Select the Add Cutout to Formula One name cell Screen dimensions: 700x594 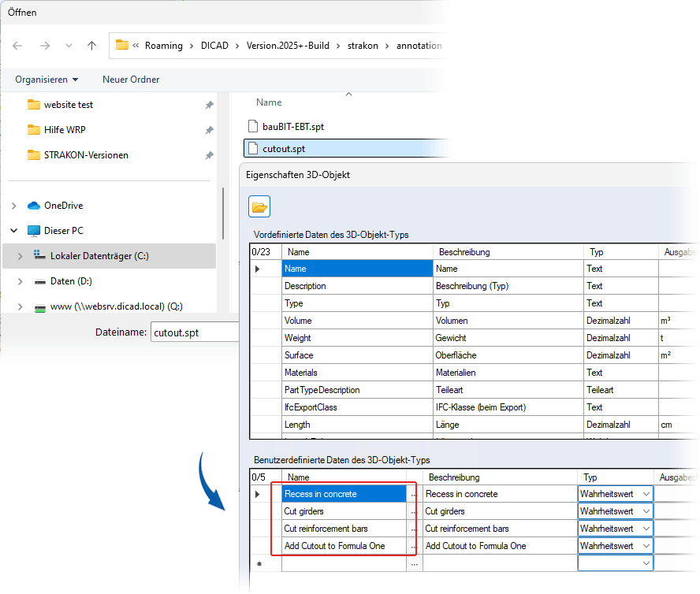344,546
